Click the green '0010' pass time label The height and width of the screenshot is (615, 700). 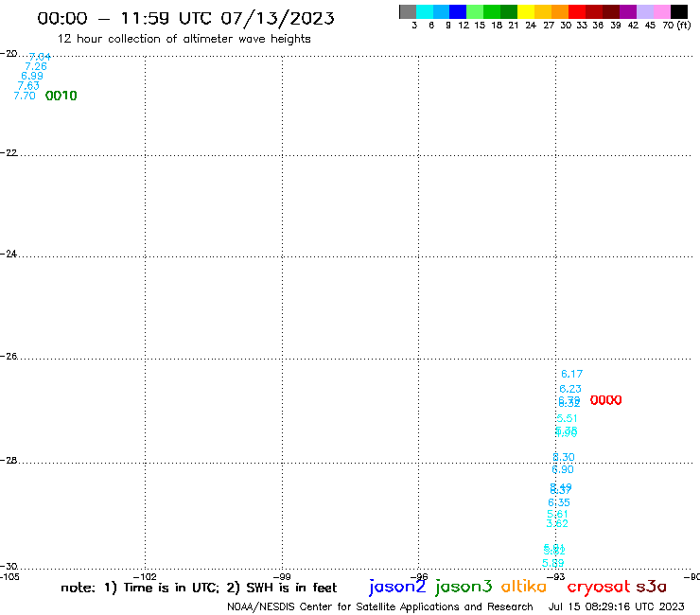[x=61, y=96]
